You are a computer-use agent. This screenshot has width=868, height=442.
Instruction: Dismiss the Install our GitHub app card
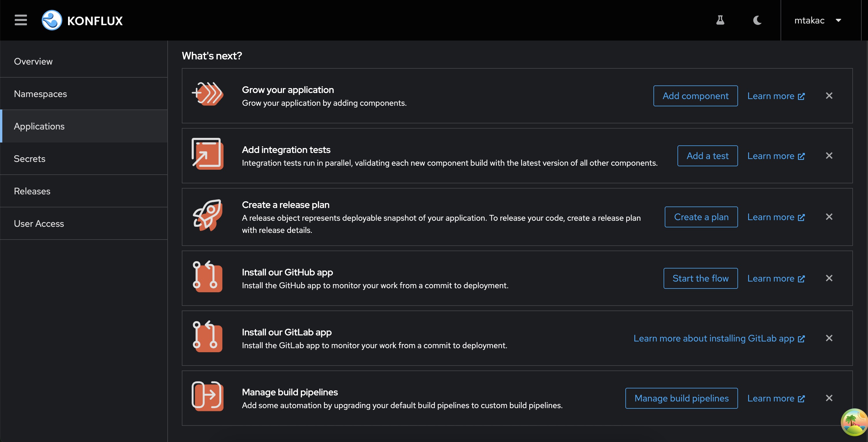[829, 278]
